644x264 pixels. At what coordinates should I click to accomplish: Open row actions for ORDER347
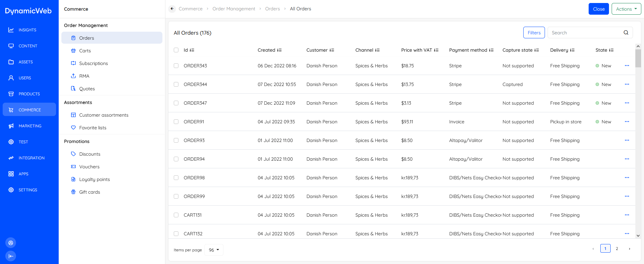pyautogui.click(x=627, y=103)
